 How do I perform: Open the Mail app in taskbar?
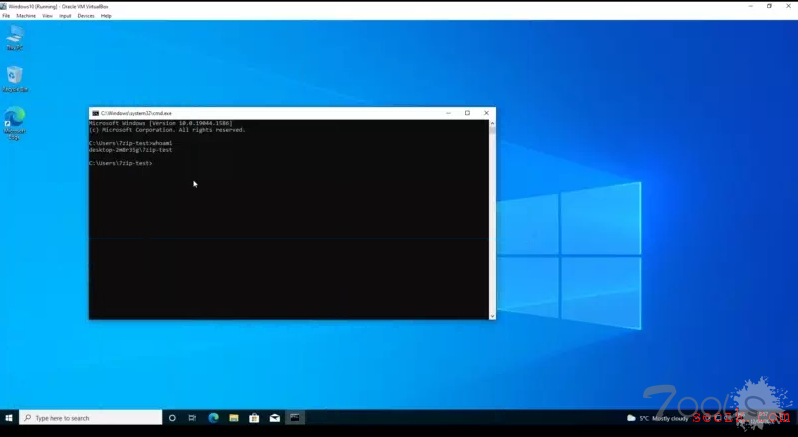pos(275,418)
